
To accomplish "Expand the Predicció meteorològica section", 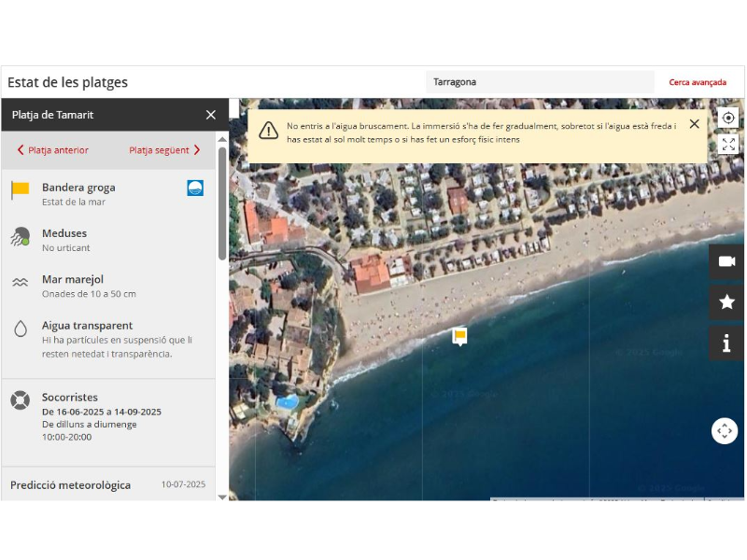I will click(107, 485).
